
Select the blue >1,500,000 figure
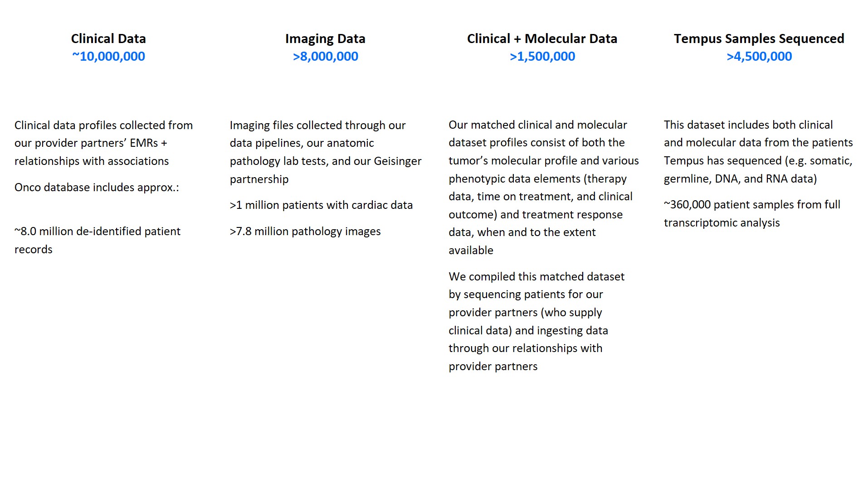(x=542, y=57)
